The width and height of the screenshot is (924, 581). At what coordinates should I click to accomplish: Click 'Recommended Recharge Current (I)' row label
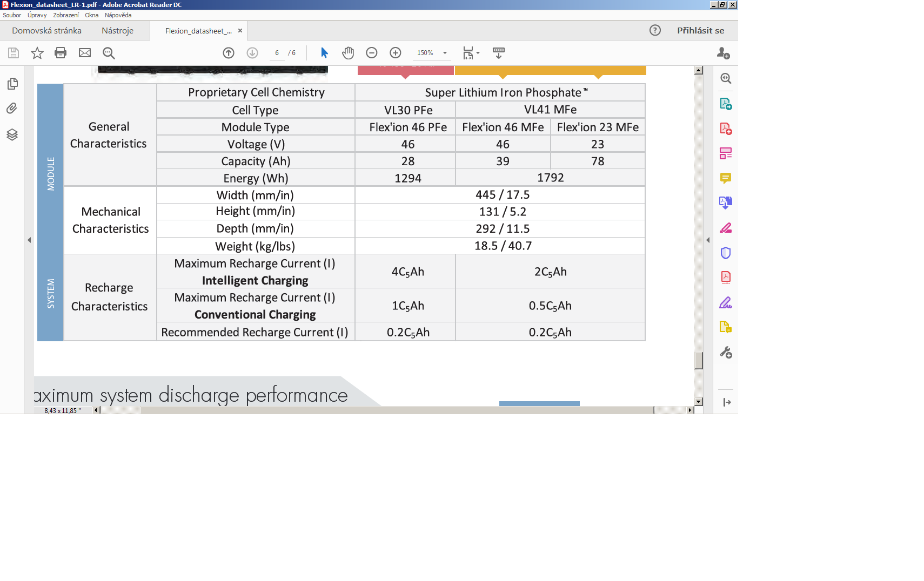click(x=255, y=332)
